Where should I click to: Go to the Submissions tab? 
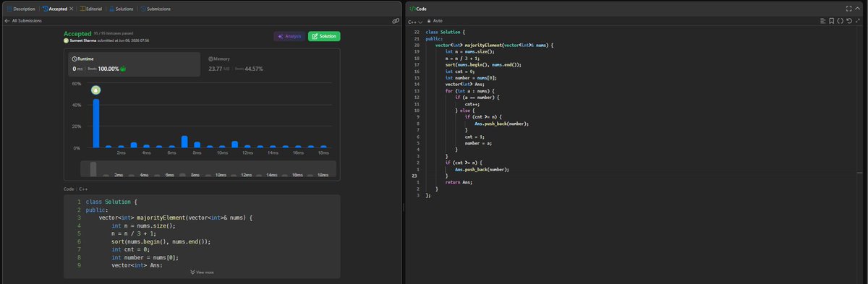[x=156, y=8]
